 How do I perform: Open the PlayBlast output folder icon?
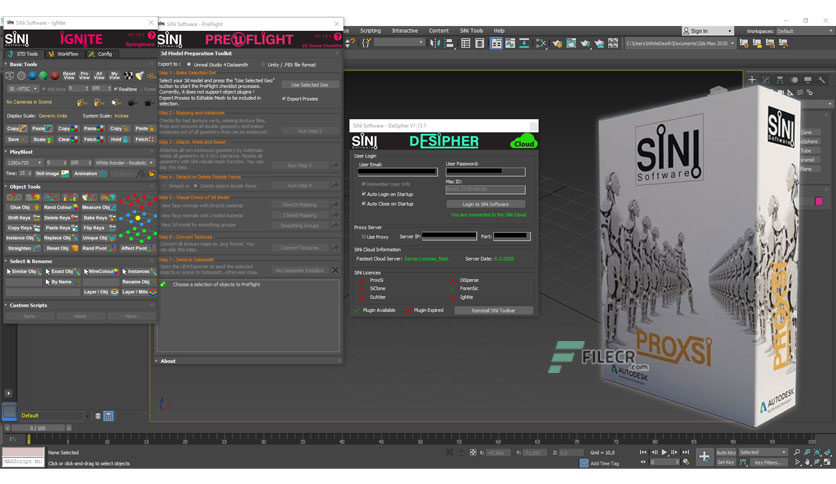click(151, 174)
